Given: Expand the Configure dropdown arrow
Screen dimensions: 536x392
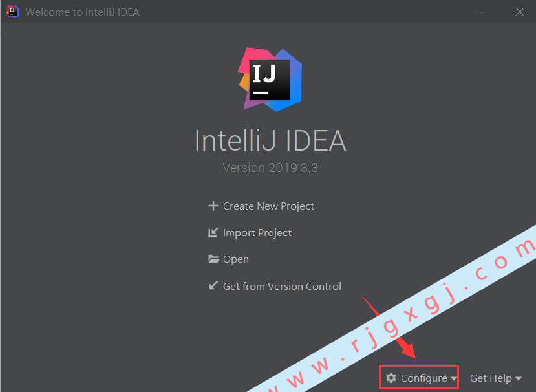Looking at the screenshot, I should coord(454,378).
